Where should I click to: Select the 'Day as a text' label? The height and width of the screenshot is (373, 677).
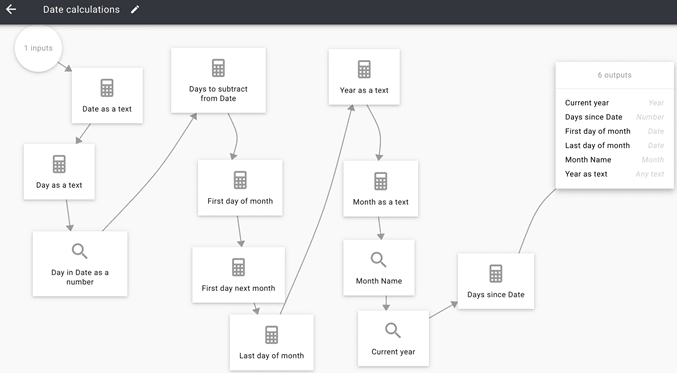[x=59, y=185]
